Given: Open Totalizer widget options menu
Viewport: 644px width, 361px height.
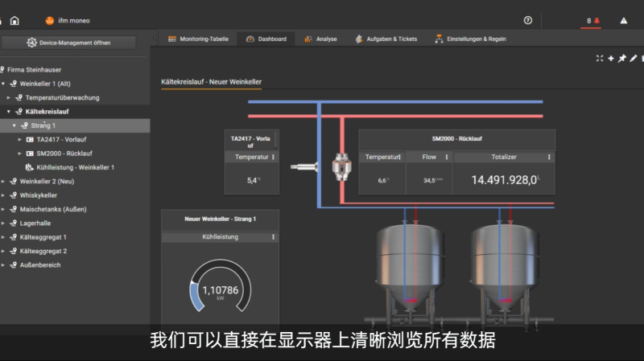Looking at the screenshot, I should tap(549, 157).
